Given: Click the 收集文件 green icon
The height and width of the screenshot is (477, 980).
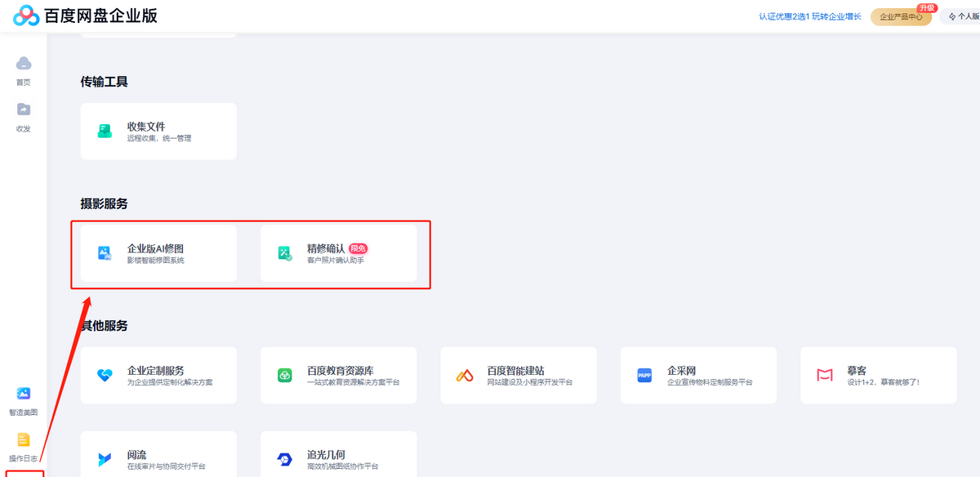Looking at the screenshot, I should [105, 131].
